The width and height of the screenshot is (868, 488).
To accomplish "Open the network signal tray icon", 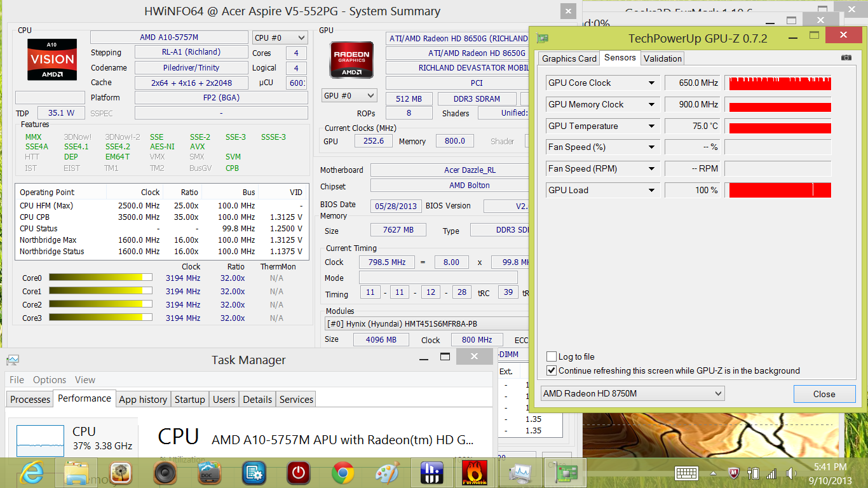I will 771,473.
